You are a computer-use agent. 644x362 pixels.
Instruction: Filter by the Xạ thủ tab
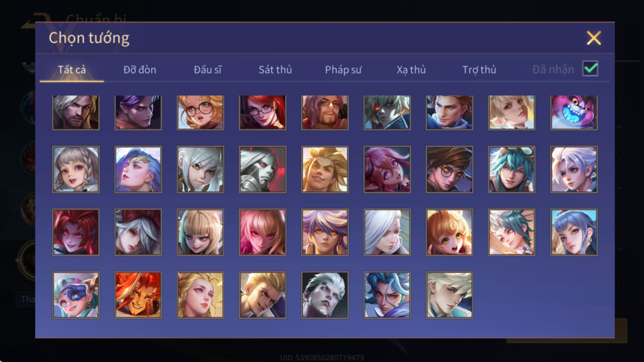point(411,70)
